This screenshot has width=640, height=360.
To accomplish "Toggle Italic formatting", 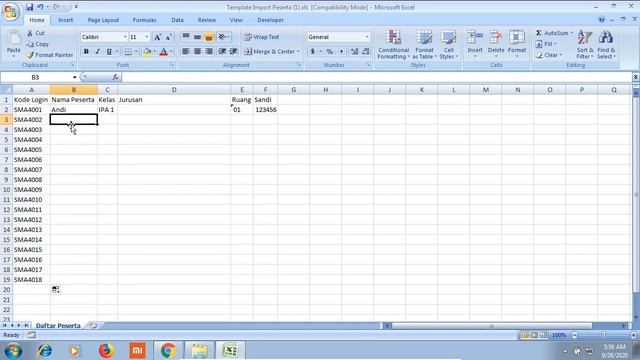I will pos(97,52).
